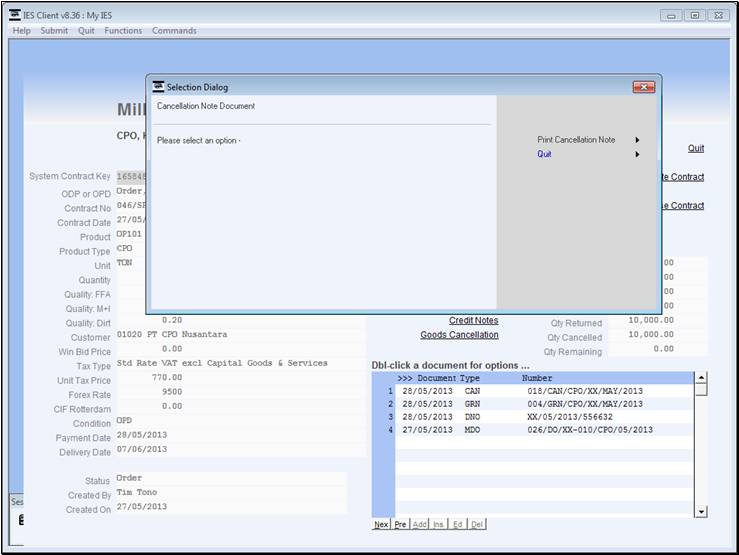Click the Tax Type field value
This screenshot has width=739, height=555.
pos(239,363)
